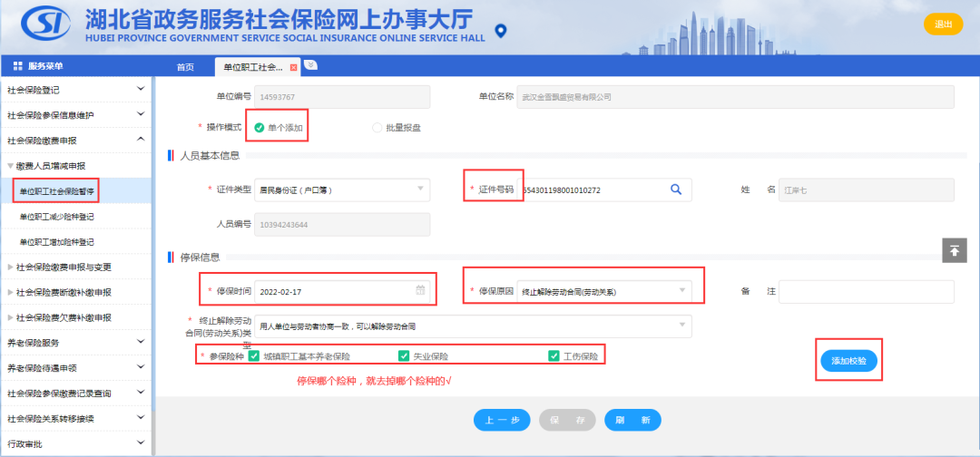Viewport: 980px width, 457px height.
Task: Click the sidebar vertical scrollbar
Action: coord(153,244)
